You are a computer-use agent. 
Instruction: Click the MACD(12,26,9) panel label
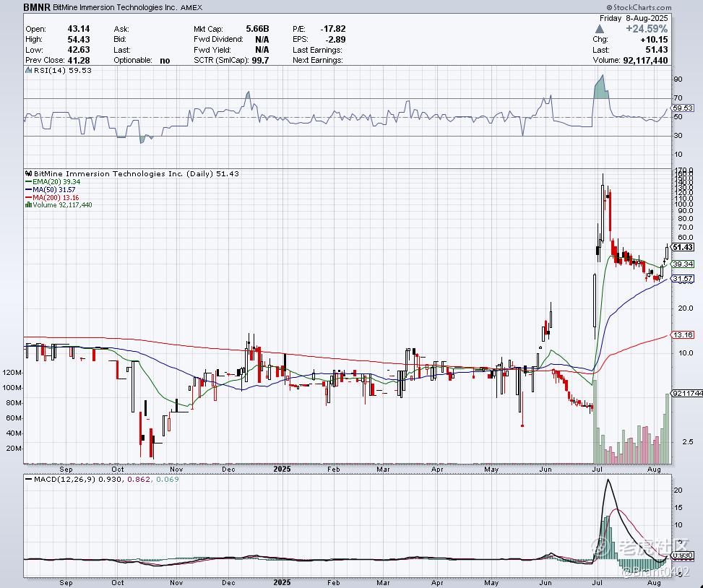click(64, 480)
